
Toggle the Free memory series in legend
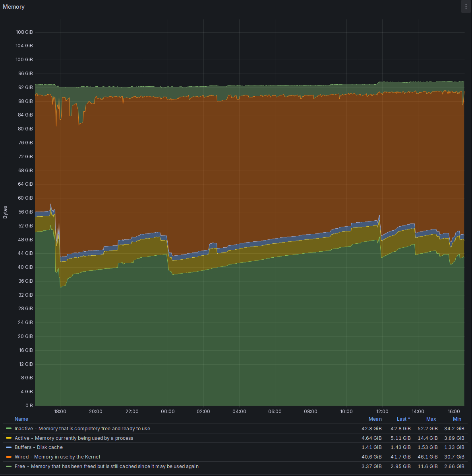coord(106,466)
